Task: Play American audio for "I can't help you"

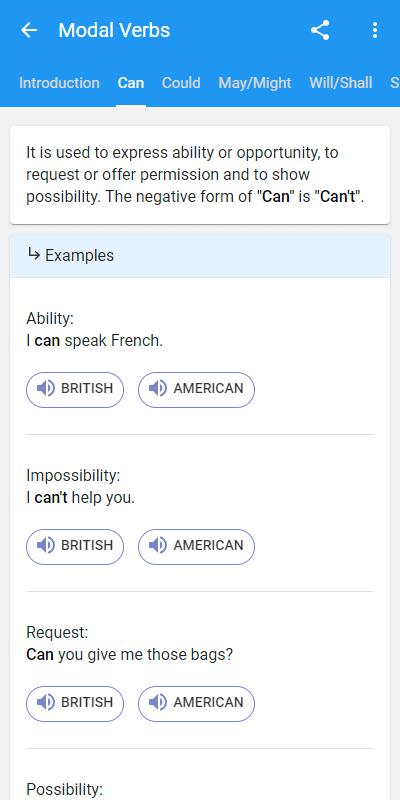Action: (x=196, y=547)
